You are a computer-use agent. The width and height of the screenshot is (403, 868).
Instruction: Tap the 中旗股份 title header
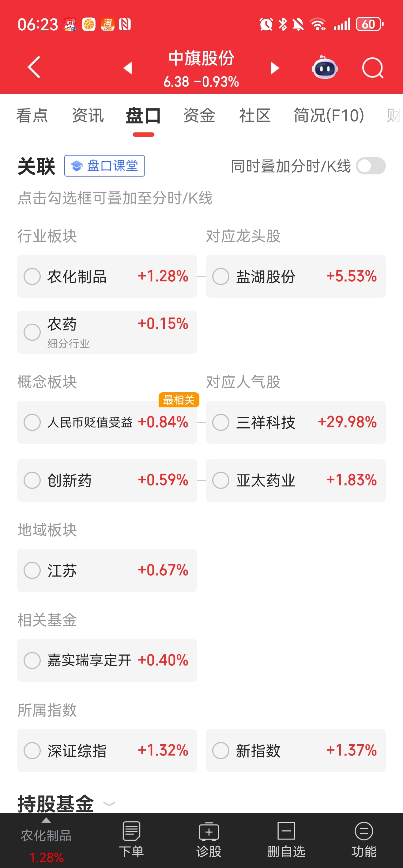(201, 58)
